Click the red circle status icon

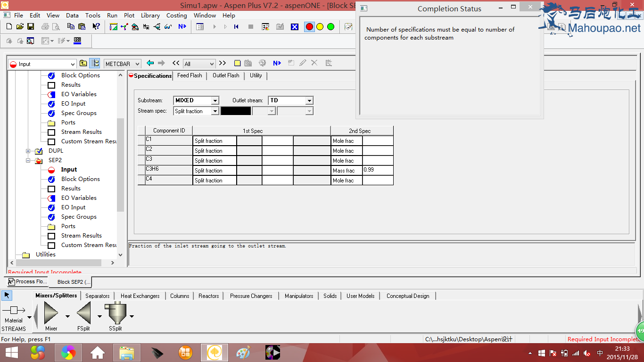(x=309, y=27)
